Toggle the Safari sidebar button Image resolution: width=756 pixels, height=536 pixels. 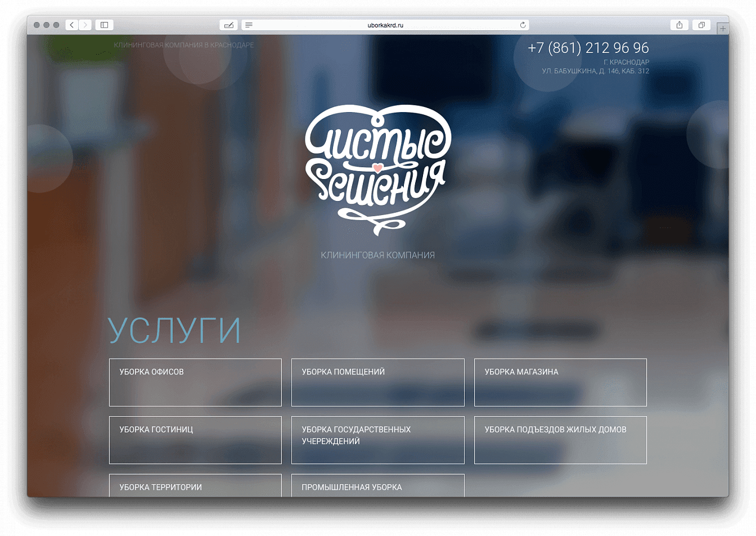[104, 25]
